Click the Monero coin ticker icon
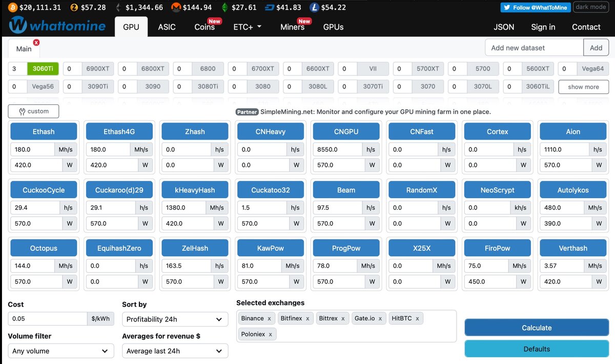Viewport: 615px width, 364px height. coord(176,7)
